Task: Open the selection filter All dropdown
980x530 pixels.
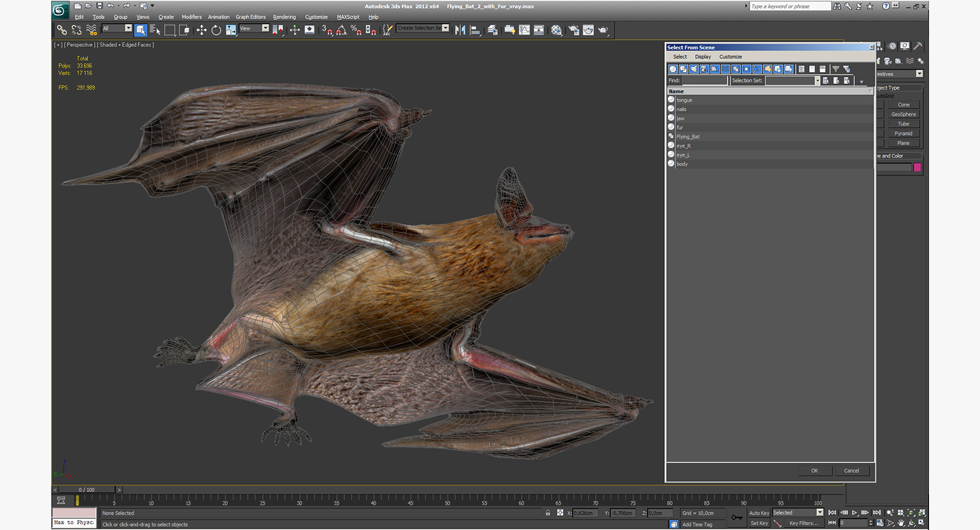Action: [128, 28]
